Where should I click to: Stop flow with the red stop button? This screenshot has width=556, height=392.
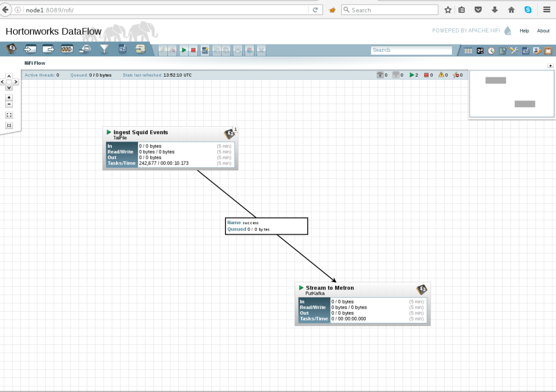click(x=193, y=50)
